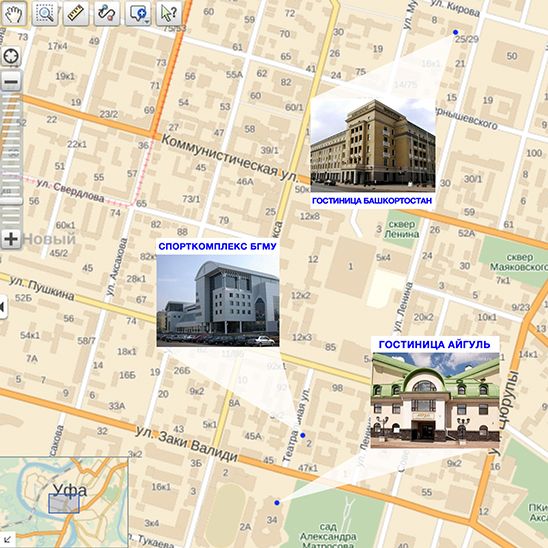Click the locate-me target button
548x548 pixels.
11,56
